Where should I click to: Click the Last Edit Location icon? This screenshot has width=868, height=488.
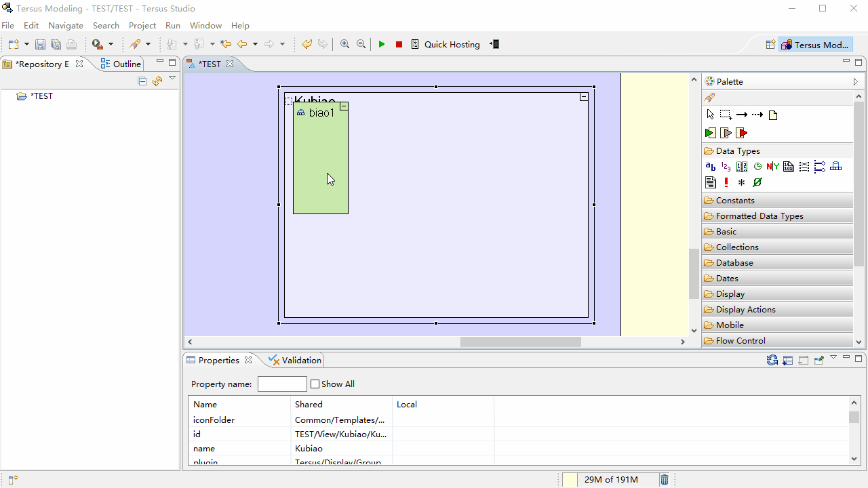(x=226, y=44)
